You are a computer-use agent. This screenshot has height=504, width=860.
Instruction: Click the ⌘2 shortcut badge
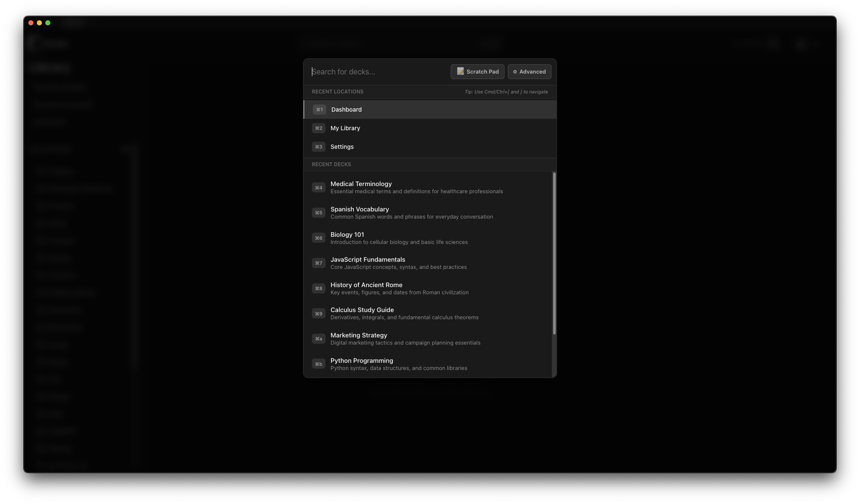318,128
